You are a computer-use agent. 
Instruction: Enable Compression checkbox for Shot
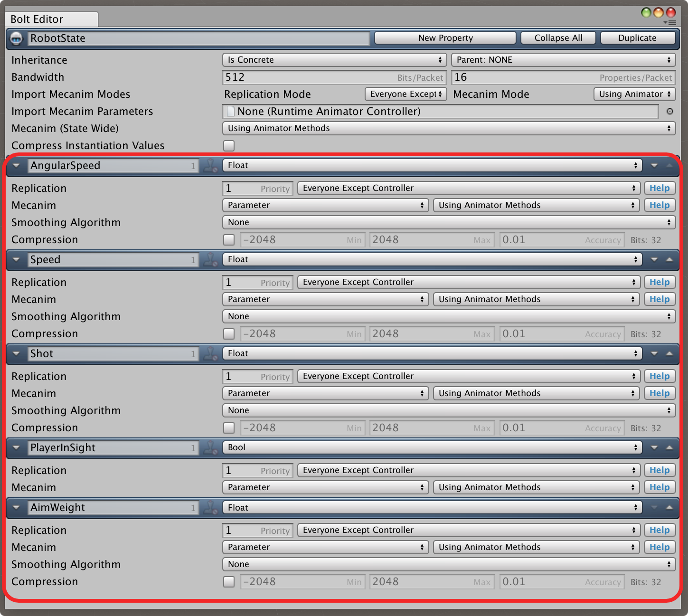(x=229, y=428)
